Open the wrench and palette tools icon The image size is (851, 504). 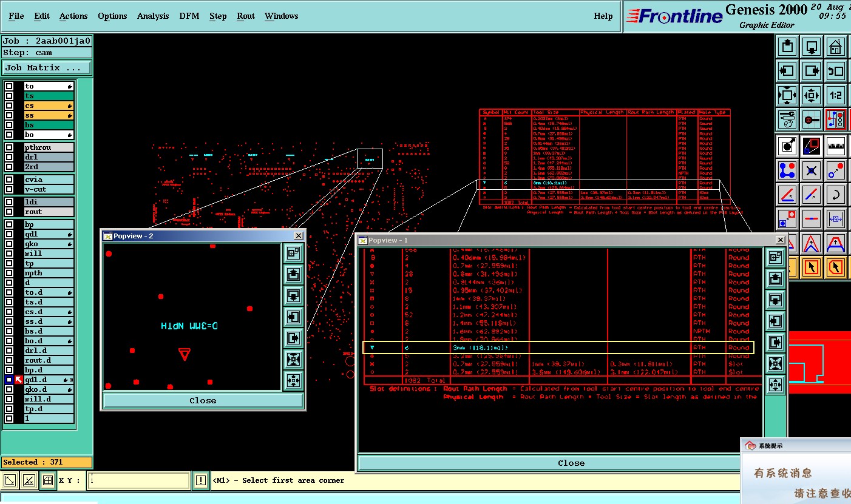[787, 119]
